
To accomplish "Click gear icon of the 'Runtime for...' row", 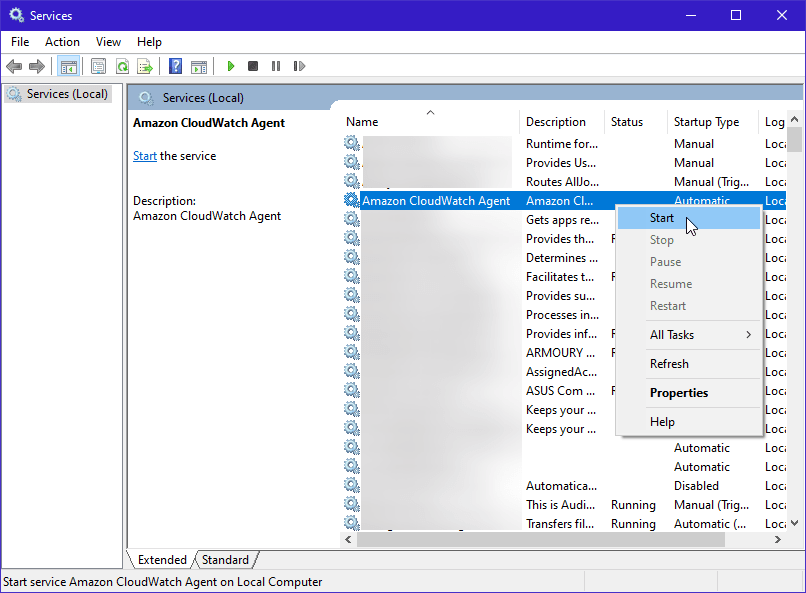I will pos(352,143).
